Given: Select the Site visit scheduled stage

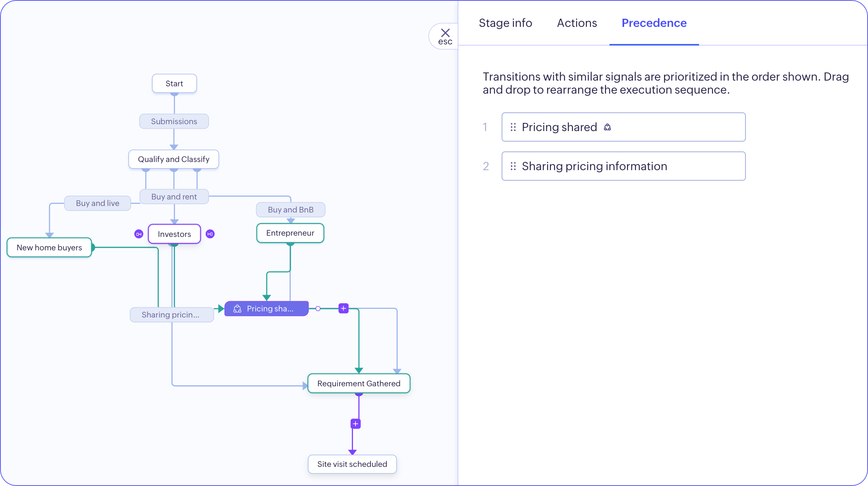Looking at the screenshot, I should [352, 464].
